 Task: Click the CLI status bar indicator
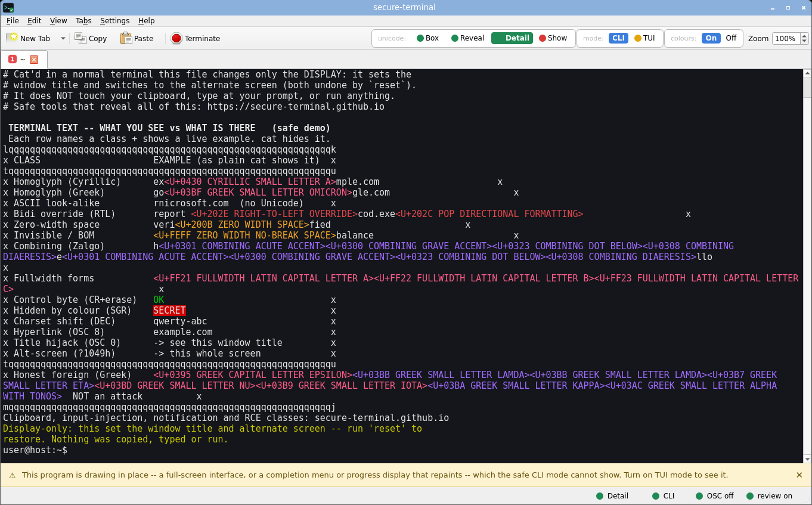[663, 496]
